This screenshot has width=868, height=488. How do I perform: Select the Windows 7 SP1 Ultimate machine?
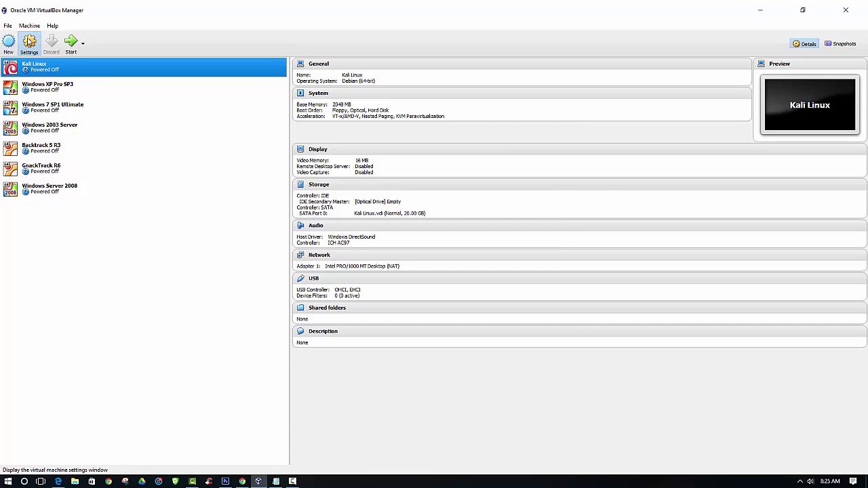coord(144,107)
